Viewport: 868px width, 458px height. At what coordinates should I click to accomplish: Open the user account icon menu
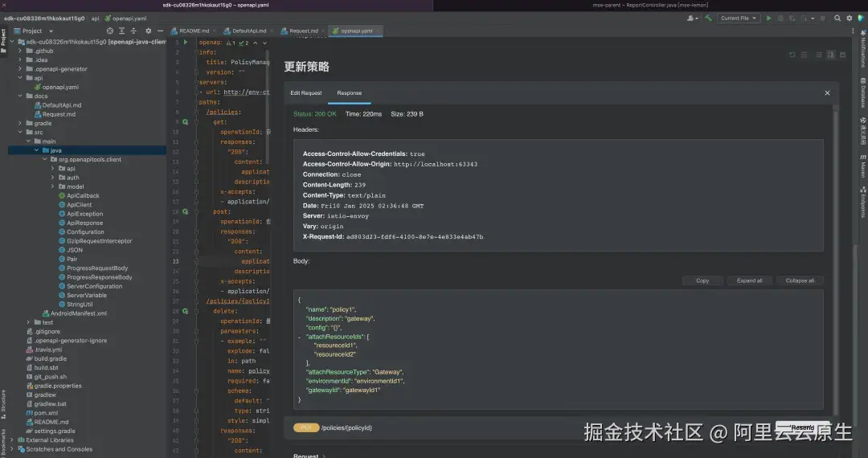(x=691, y=18)
